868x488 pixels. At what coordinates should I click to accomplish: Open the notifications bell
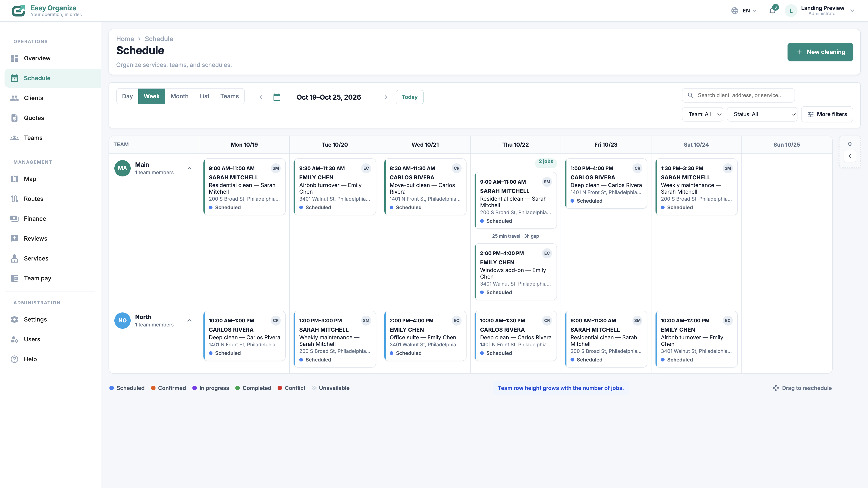click(x=772, y=11)
